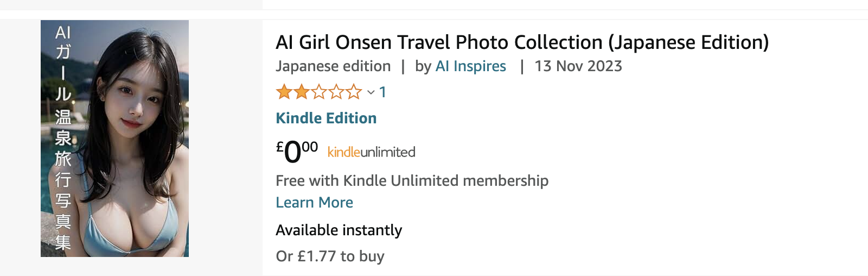
Task: Open the AI Girl Onsen Travel title link
Action: pyautogui.click(x=522, y=42)
